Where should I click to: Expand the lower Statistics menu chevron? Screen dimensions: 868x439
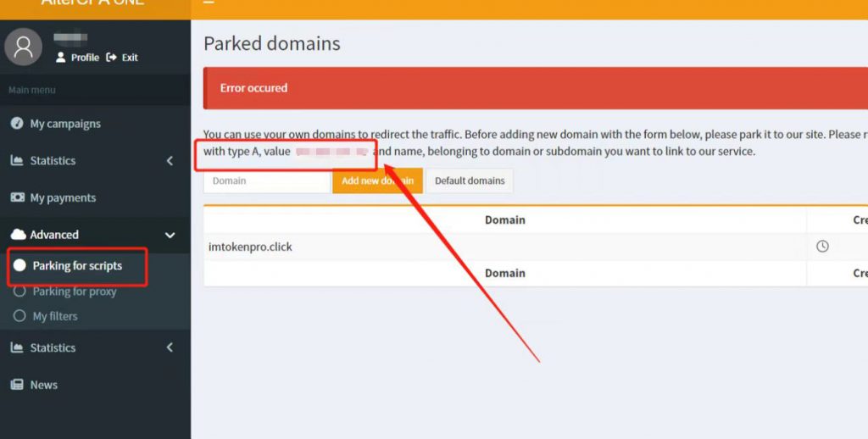(x=170, y=347)
